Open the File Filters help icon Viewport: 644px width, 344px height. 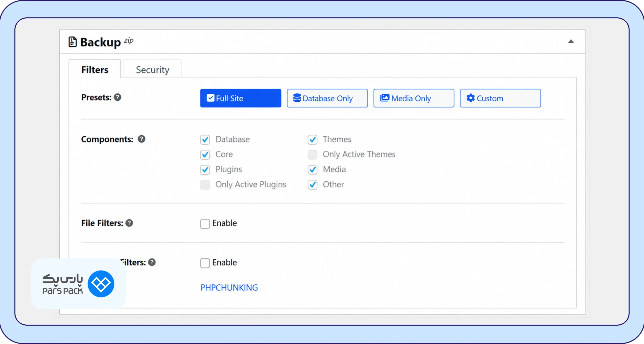pyautogui.click(x=129, y=223)
